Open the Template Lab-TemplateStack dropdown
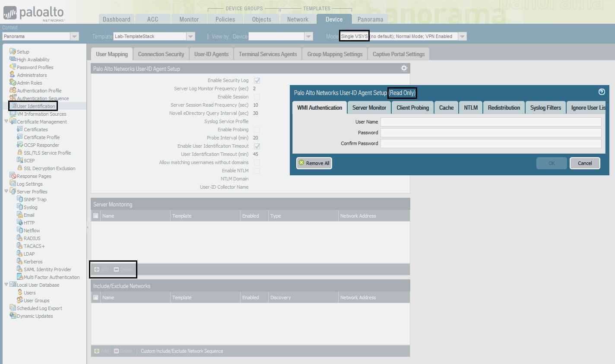 click(190, 36)
